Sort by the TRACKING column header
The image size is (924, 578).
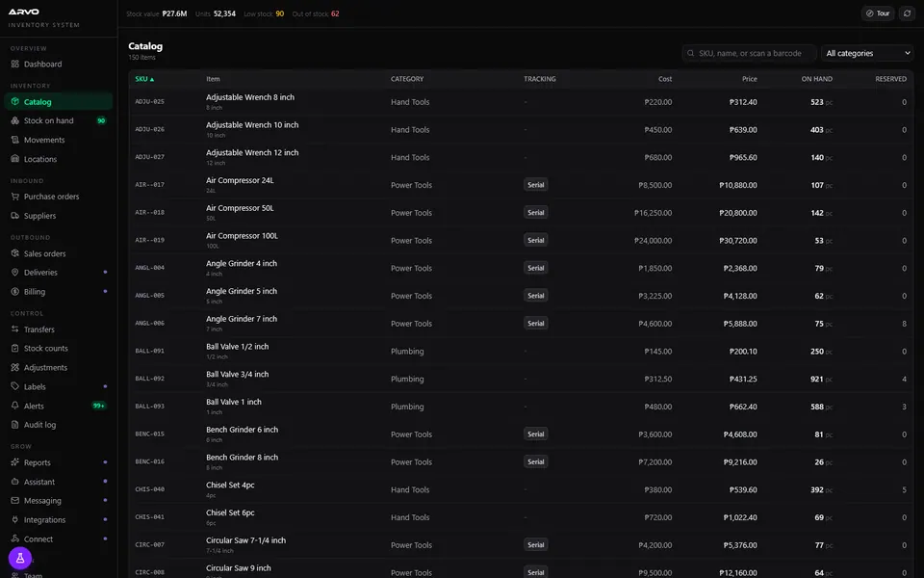(x=540, y=79)
